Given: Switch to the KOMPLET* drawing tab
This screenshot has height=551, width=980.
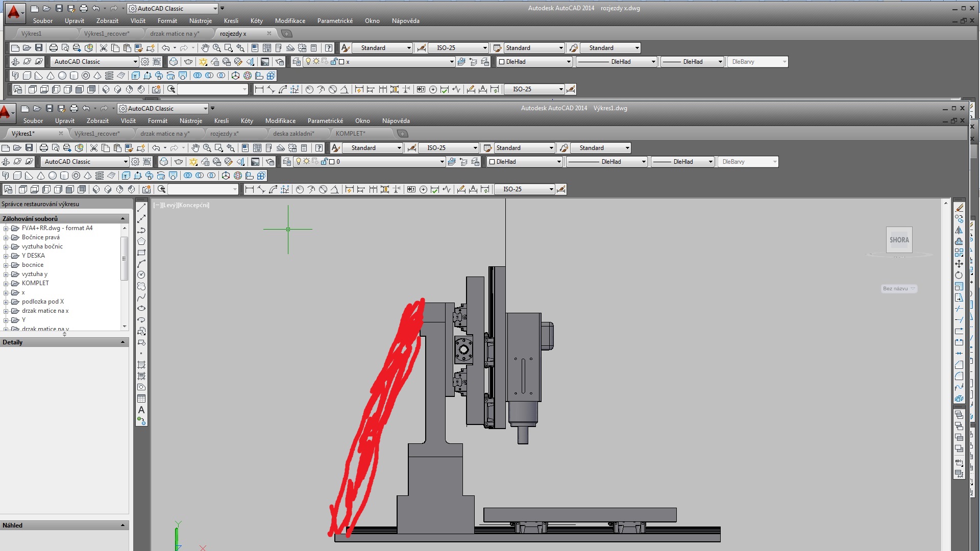Looking at the screenshot, I should tap(350, 134).
